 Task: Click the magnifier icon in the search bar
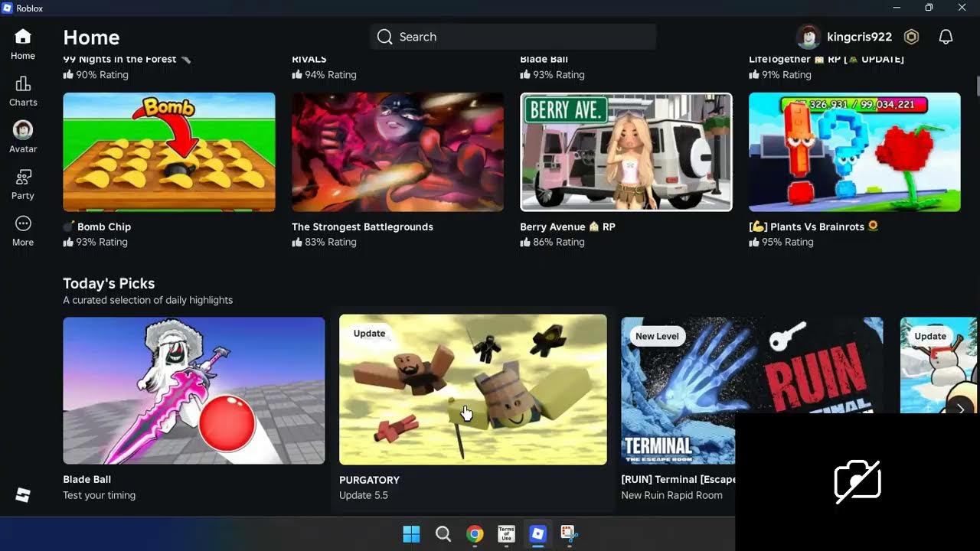[385, 37]
